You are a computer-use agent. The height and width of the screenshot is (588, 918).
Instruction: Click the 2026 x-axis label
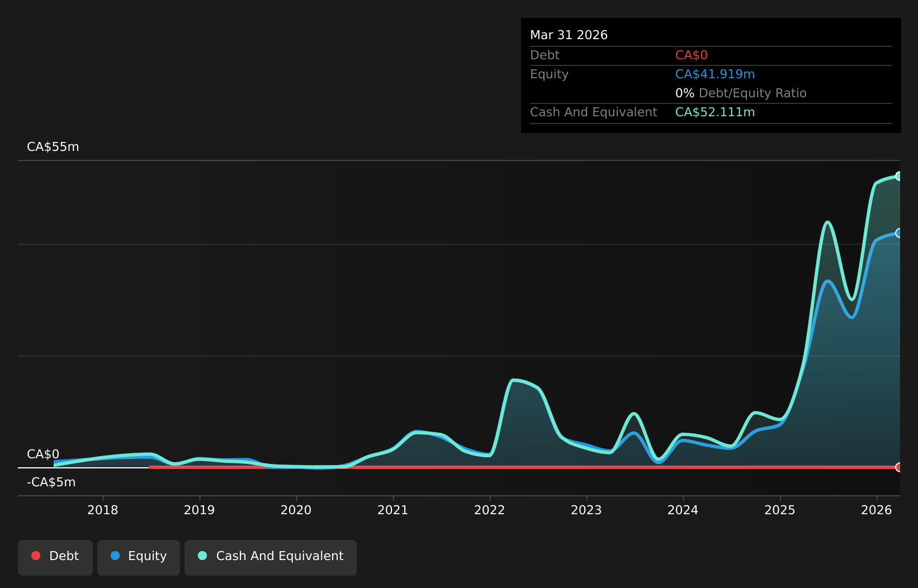pyautogui.click(x=877, y=510)
